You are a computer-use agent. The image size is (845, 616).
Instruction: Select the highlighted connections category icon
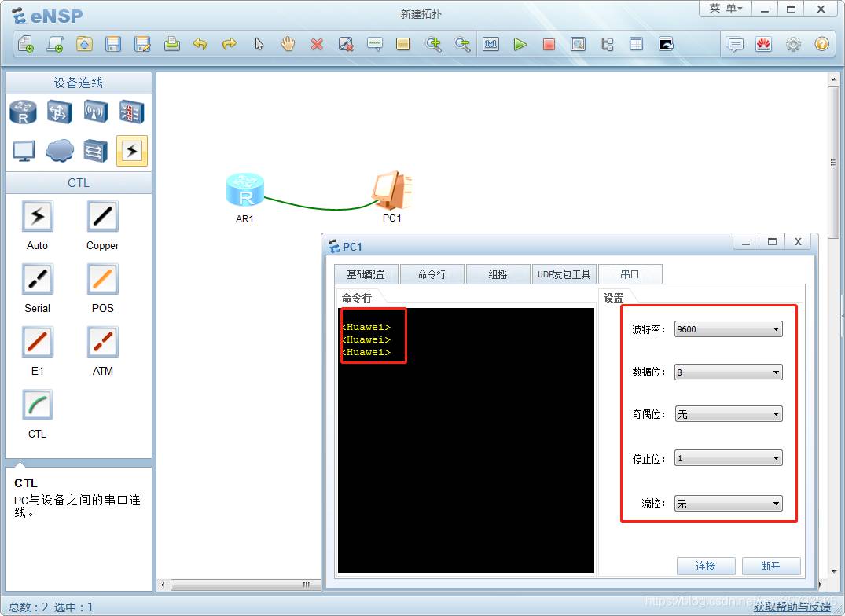132,151
